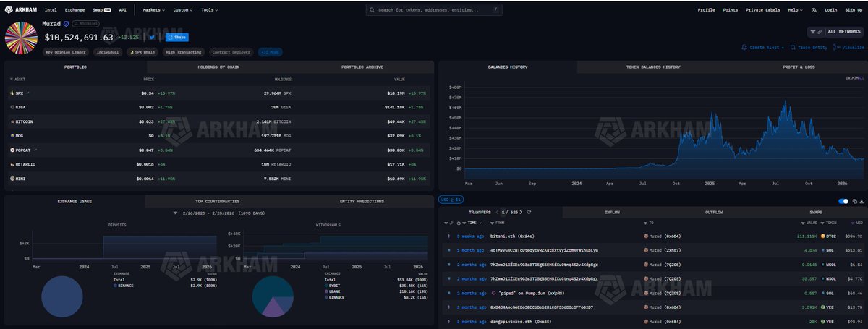Open the Swap nav item
868x329 pixels.
coord(101,10)
